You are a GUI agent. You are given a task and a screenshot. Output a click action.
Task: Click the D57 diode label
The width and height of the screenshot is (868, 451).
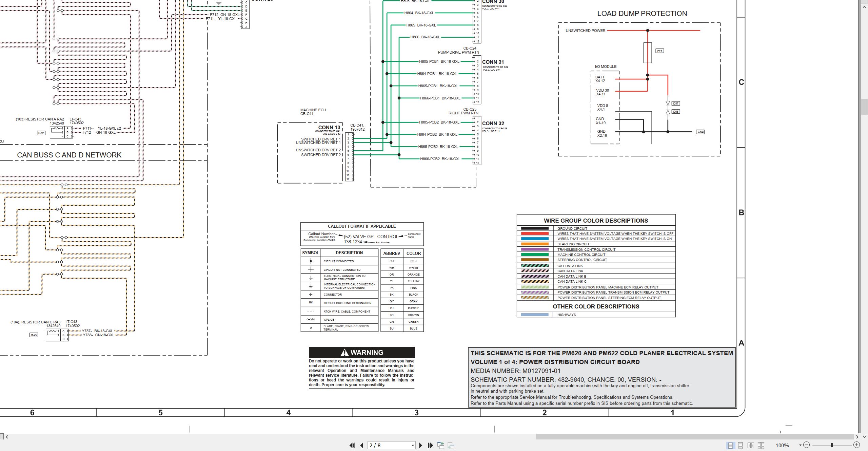pyautogui.click(x=676, y=104)
